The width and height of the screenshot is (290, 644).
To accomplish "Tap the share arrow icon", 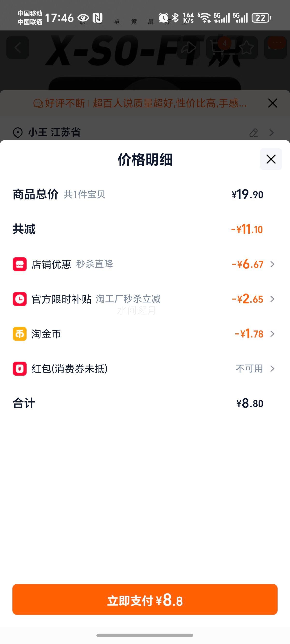I will click(x=188, y=47).
